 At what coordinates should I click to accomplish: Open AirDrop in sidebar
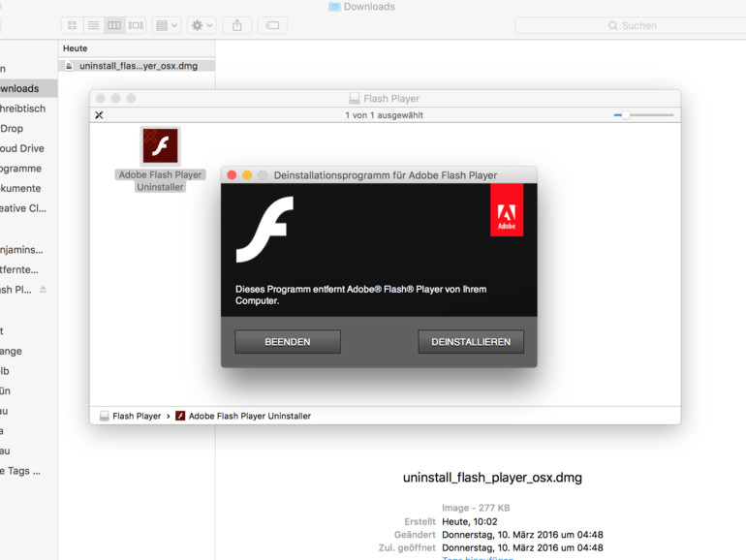pyautogui.click(x=27, y=129)
